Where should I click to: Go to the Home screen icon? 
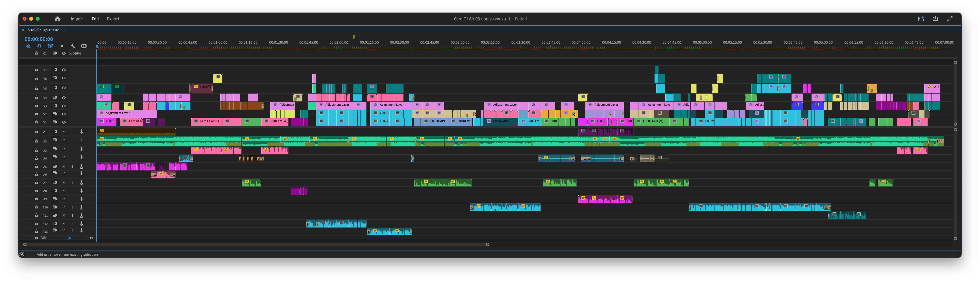[58, 19]
